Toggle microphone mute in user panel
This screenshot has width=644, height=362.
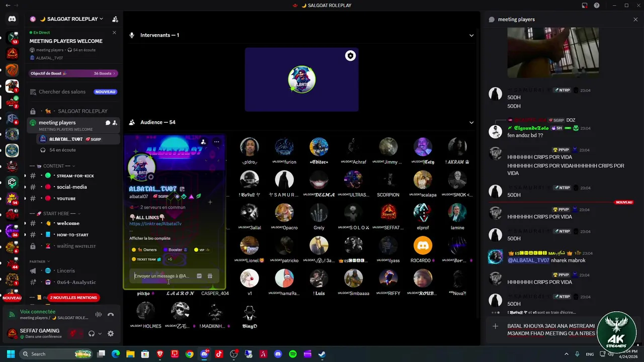(x=73, y=333)
